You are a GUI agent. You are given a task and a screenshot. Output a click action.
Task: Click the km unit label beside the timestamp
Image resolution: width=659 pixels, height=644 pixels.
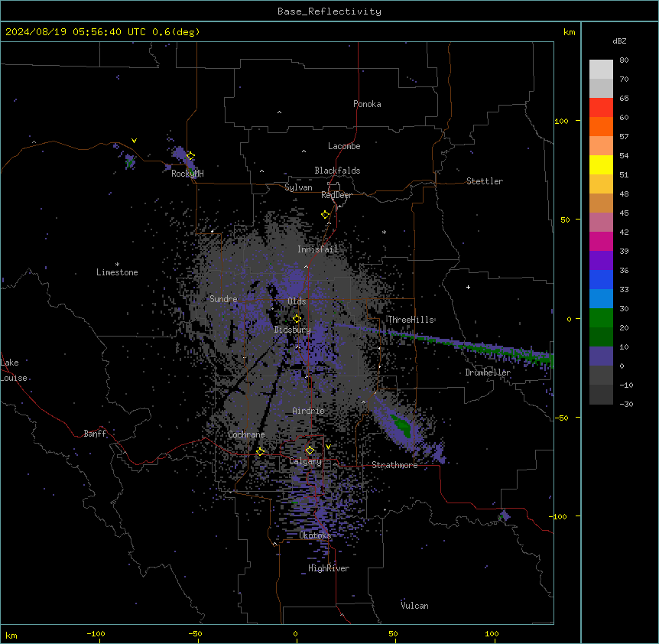click(x=570, y=32)
